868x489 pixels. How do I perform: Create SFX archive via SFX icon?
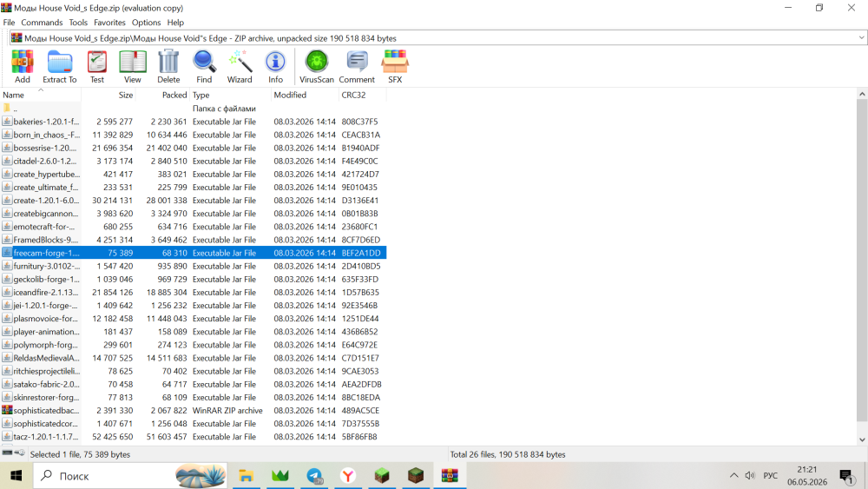(x=395, y=67)
